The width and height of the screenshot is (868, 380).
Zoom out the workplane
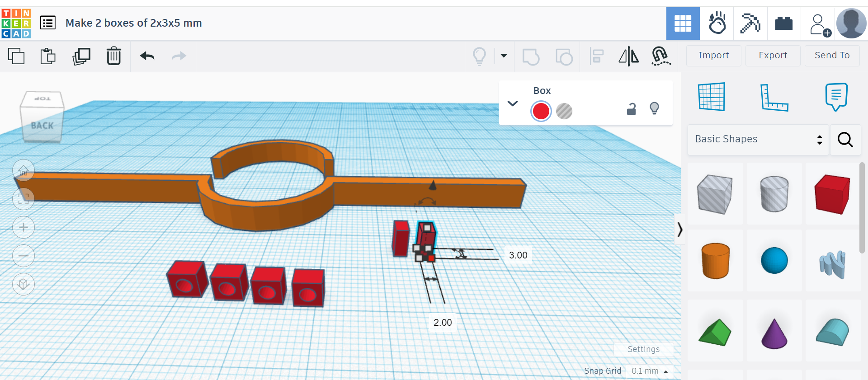tap(24, 256)
